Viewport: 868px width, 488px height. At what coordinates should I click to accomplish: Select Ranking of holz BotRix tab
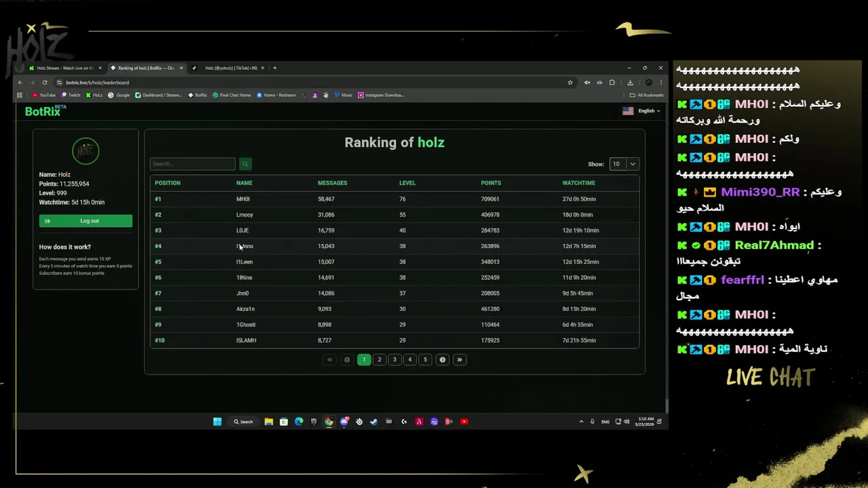pos(146,68)
